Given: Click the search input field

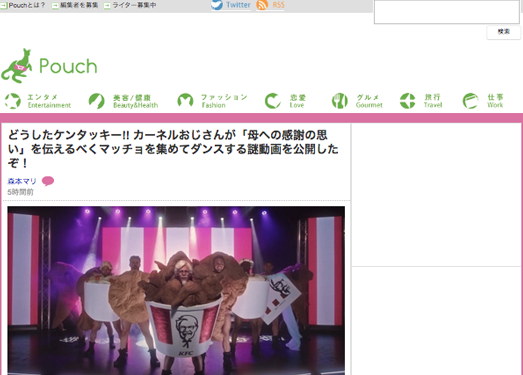Looking at the screenshot, I should click(x=447, y=12).
